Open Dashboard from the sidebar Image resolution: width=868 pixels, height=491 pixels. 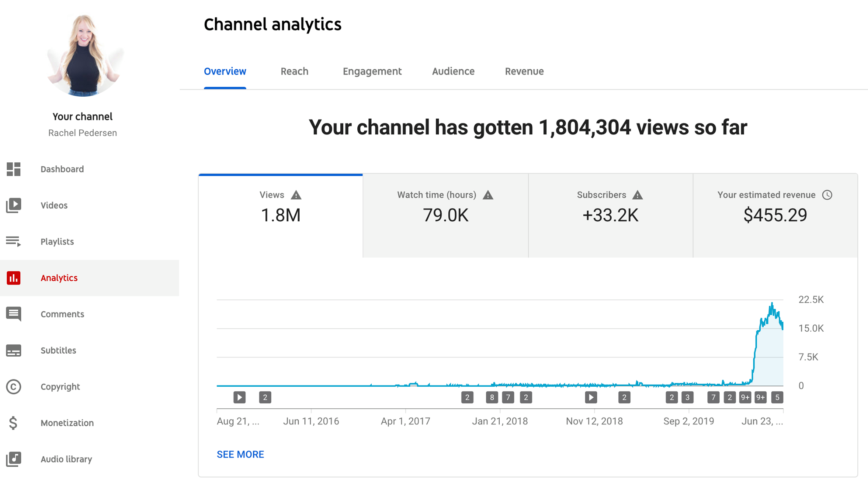click(x=62, y=169)
